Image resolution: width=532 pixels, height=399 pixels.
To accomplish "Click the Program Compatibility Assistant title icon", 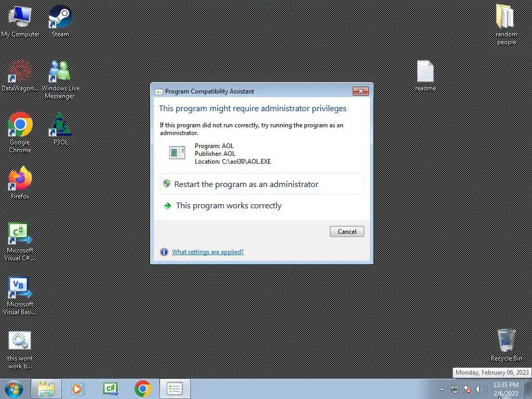I will [159, 91].
